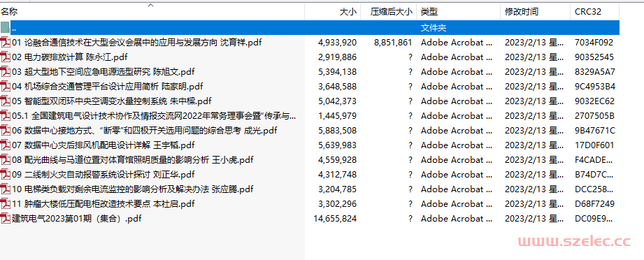Click size value 3,302,296
Screen dimensions: 644x260
click(337, 203)
